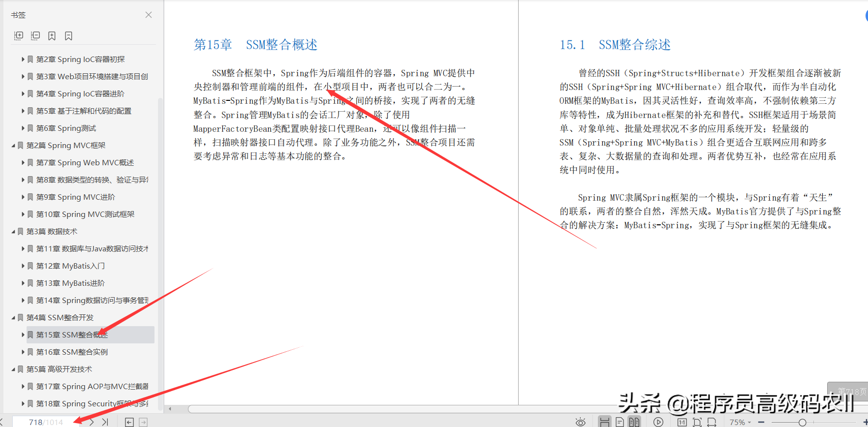Expand 第4章 Spring IoC容器进阶 bookmark
This screenshot has height=427, width=868.
pyautogui.click(x=23, y=93)
